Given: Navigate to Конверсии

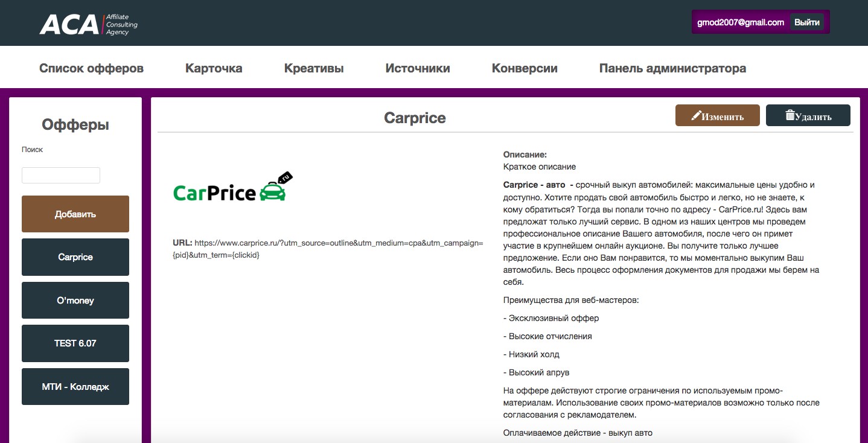Looking at the screenshot, I should [x=525, y=68].
